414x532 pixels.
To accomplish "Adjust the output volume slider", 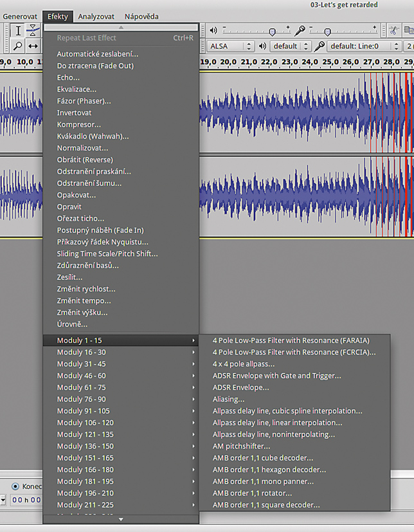I will (256, 31).
